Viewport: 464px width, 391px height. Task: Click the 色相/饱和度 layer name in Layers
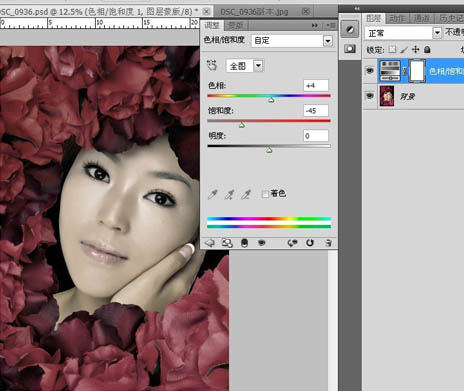pyautogui.click(x=446, y=71)
